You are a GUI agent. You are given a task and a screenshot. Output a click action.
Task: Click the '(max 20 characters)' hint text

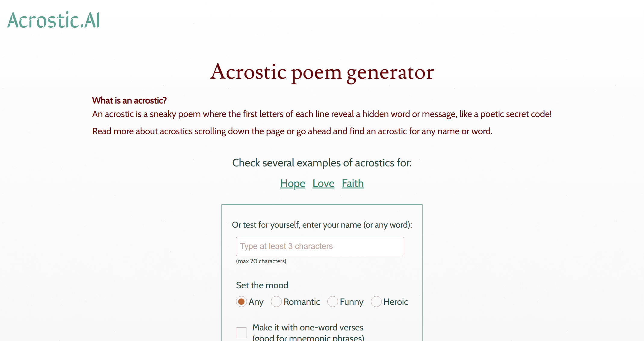[x=261, y=261]
